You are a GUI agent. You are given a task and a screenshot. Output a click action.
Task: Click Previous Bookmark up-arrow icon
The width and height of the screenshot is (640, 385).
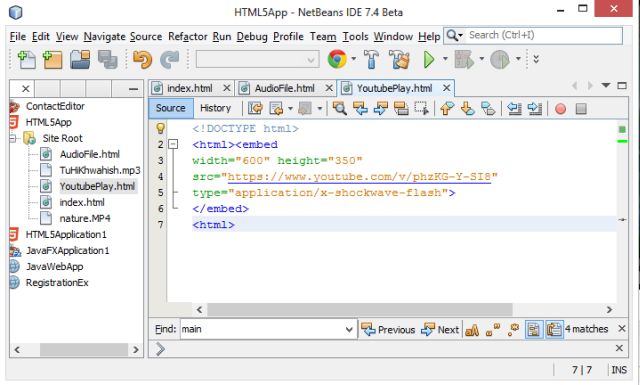(447, 108)
